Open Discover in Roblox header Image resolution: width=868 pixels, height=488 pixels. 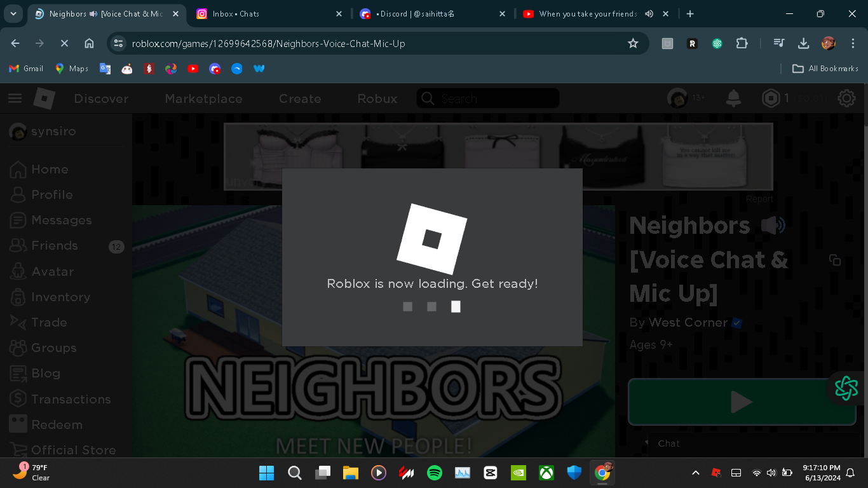[101, 98]
